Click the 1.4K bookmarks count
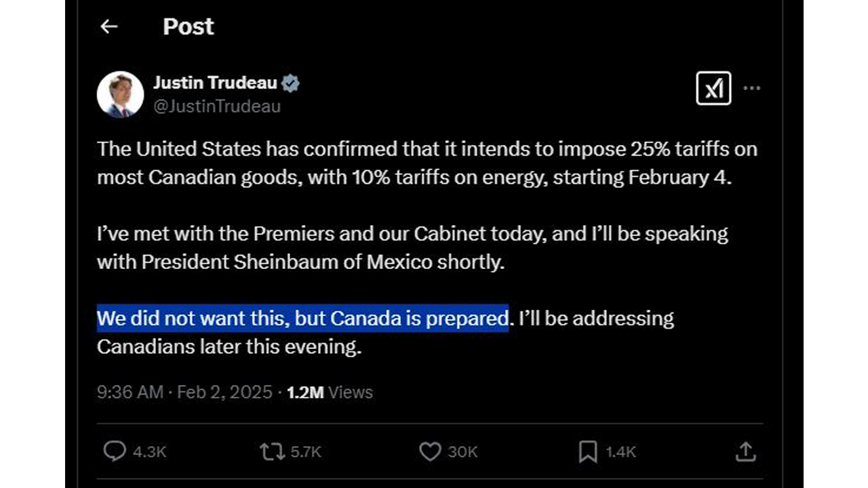 tap(620, 452)
